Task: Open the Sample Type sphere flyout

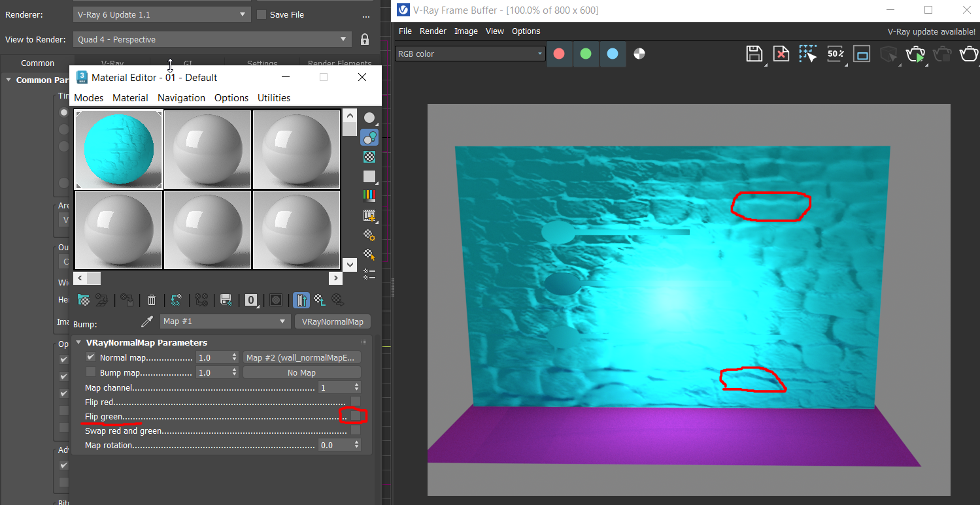Action: 369,118
